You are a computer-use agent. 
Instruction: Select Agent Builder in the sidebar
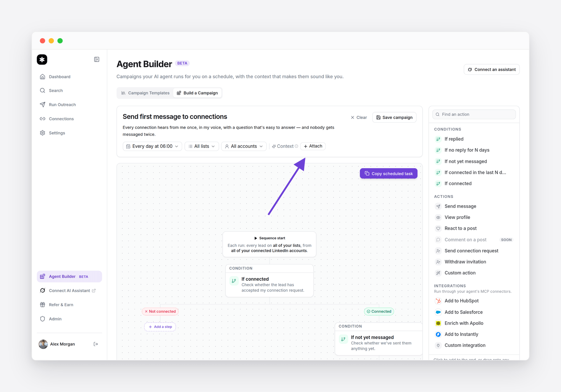click(69, 276)
